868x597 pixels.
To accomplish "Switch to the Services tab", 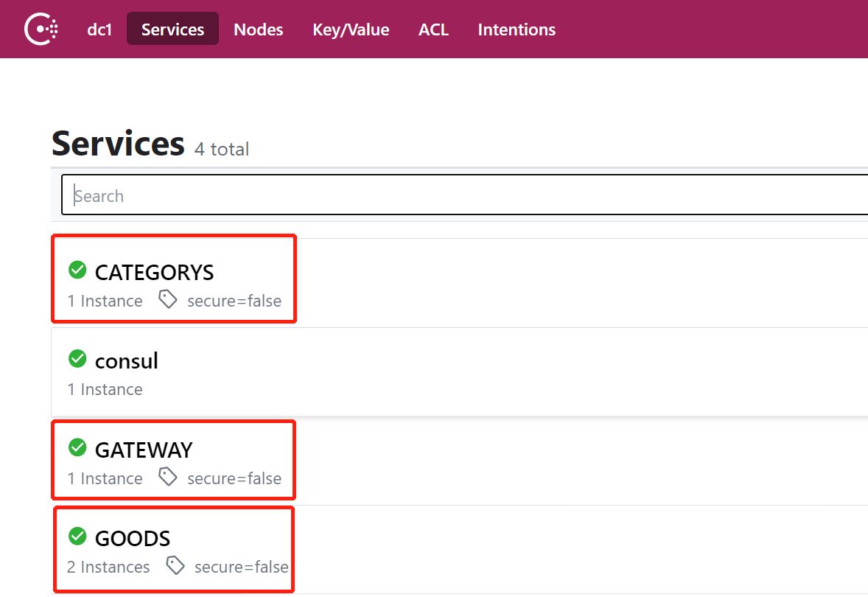I will 172,29.
